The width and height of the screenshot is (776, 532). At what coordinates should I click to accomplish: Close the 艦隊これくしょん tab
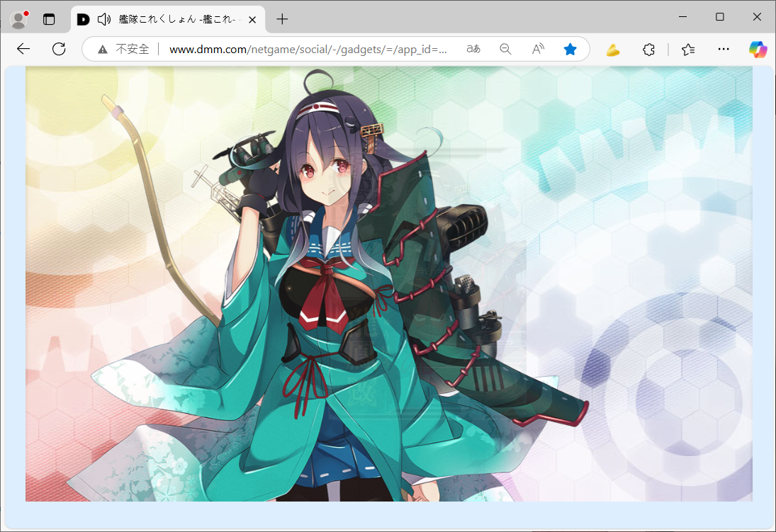(252, 19)
